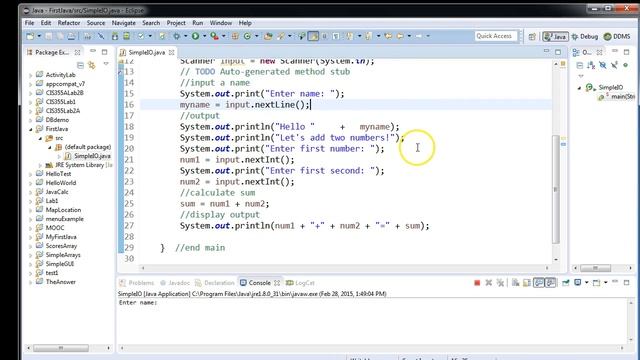Viewport: 640px width, 360px height.
Task: Close the SimpleIO.java editor tab
Action: [x=172, y=52]
